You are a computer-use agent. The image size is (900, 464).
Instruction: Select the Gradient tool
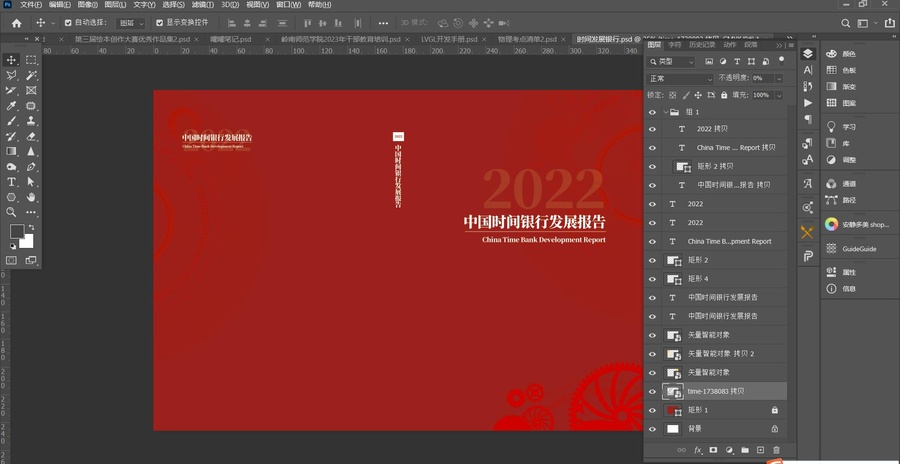pyautogui.click(x=11, y=152)
